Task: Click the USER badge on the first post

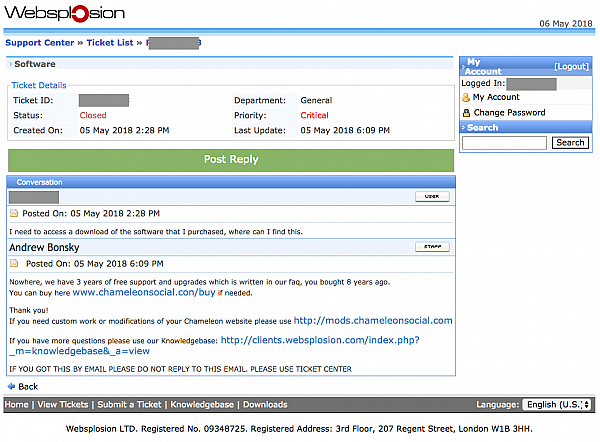Action: pos(432,197)
